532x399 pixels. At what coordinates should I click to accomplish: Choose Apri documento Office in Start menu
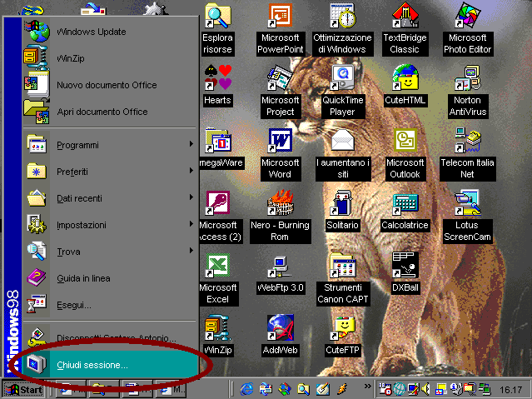(110, 112)
